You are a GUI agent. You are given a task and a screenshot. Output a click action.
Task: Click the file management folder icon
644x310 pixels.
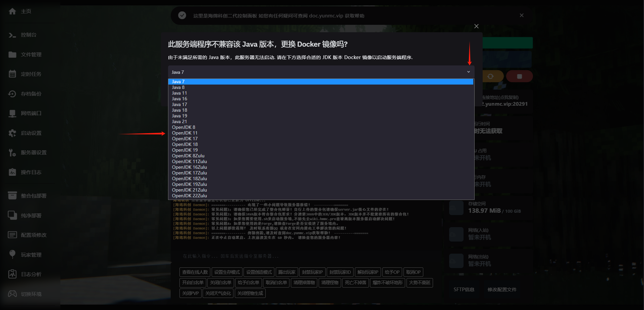click(12, 54)
